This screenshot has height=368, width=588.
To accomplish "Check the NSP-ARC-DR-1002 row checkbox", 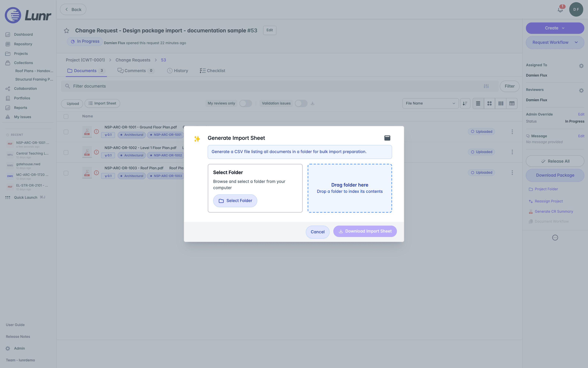I will 66,153.
